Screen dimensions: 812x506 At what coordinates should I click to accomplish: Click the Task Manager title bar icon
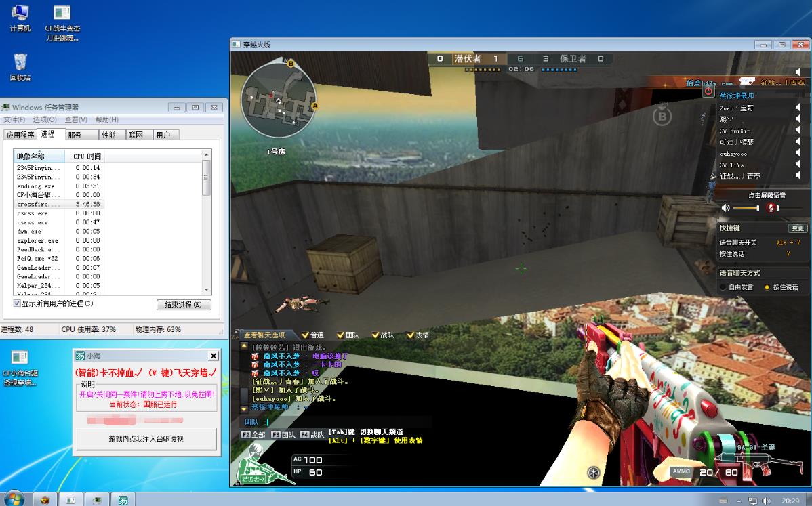pyautogui.click(x=5, y=107)
